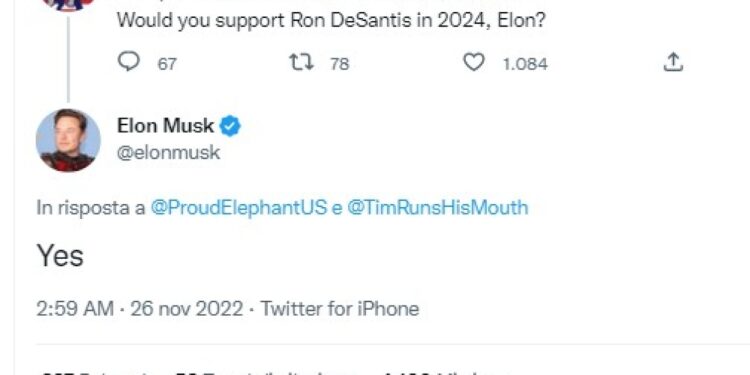
Task: Select the "Yes" tweet text
Action: (60, 255)
